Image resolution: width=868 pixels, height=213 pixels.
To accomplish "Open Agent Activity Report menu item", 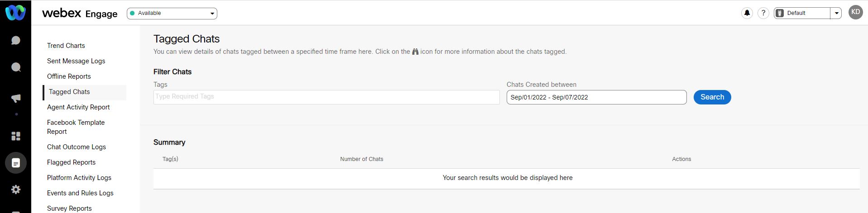I will pyautogui.click(x=78, y=107).
